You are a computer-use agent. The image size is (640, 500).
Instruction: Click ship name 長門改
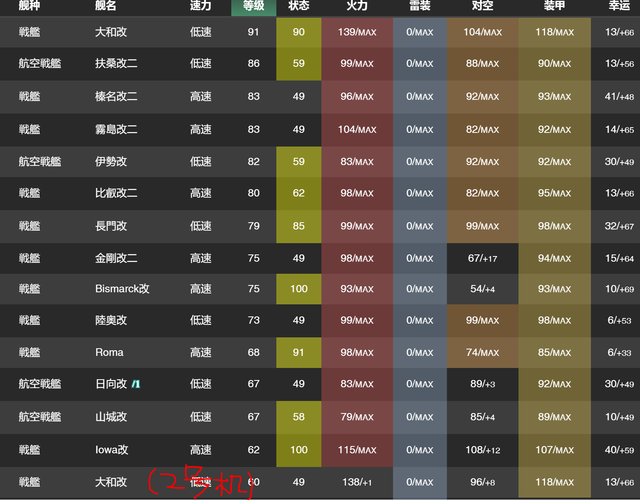(110, 226)
